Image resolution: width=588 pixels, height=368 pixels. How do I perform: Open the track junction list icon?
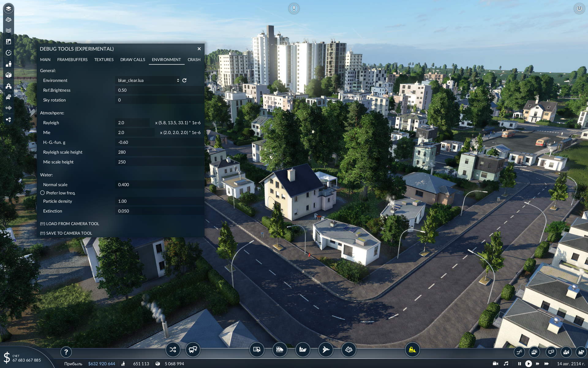click(519, 352)
